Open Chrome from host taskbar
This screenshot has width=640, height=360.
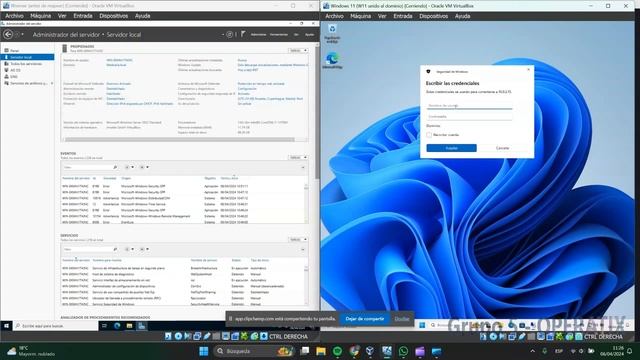pos(354,351)
